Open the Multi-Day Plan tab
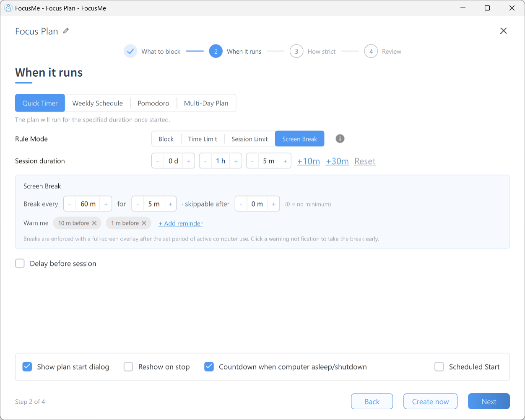This screenshot has height=420, width=525. (x=206, y=103)
